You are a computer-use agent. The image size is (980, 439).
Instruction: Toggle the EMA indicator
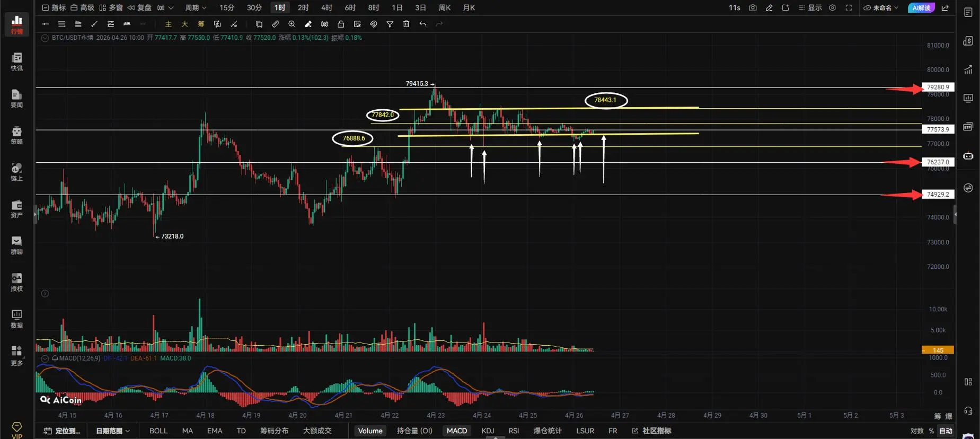pos(215,431)
